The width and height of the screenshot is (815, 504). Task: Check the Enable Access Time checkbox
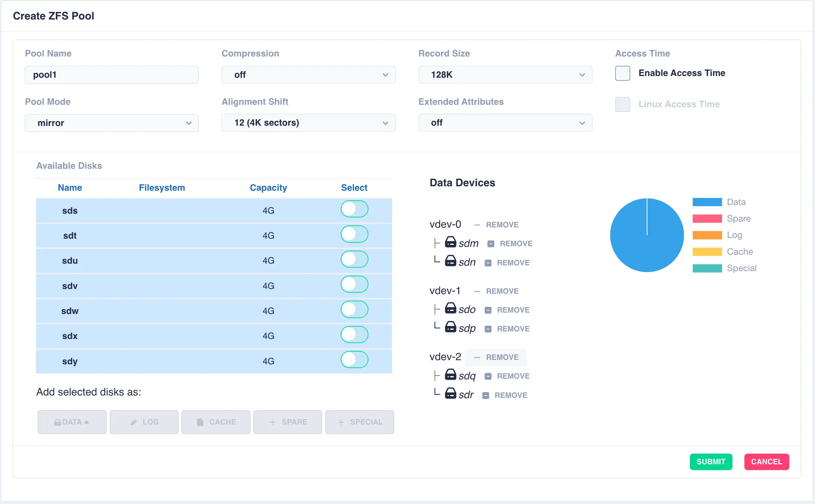622,73
